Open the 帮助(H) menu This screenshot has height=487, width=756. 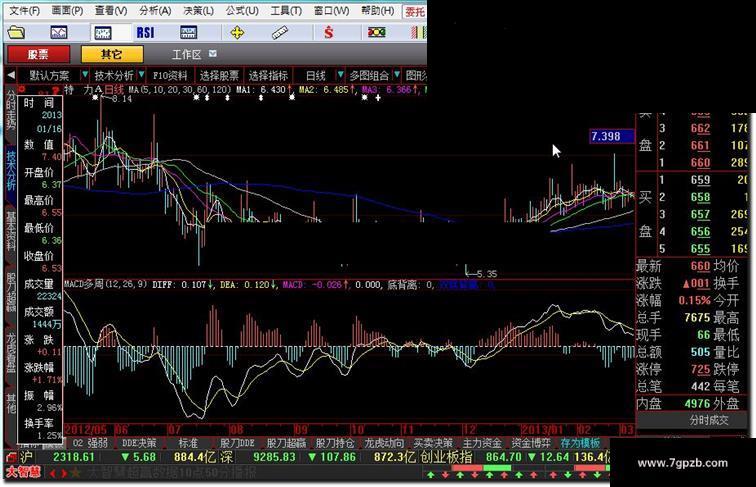click(x=378, y=10)
